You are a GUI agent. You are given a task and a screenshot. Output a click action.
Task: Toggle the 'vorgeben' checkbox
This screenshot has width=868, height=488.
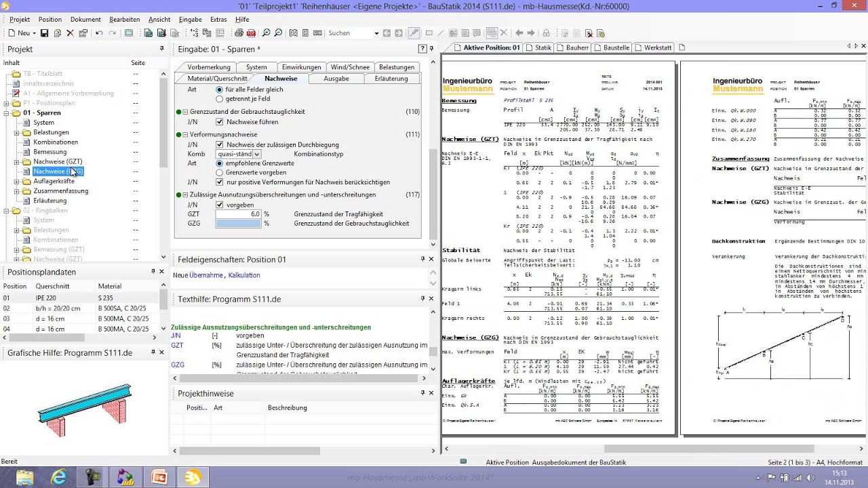point(219,205)
